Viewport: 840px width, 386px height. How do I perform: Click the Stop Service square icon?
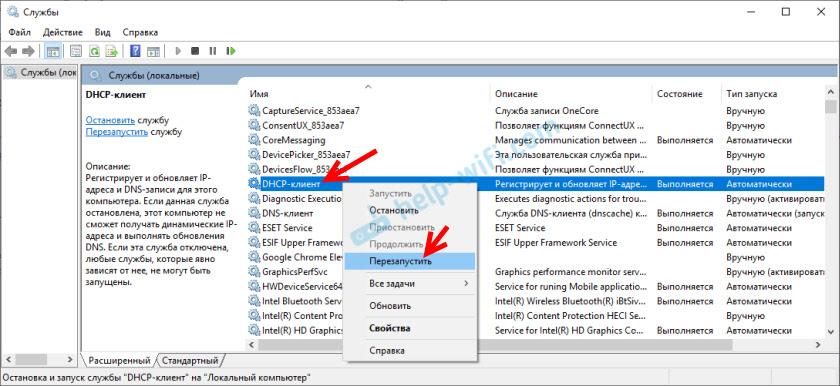[196, 51]
